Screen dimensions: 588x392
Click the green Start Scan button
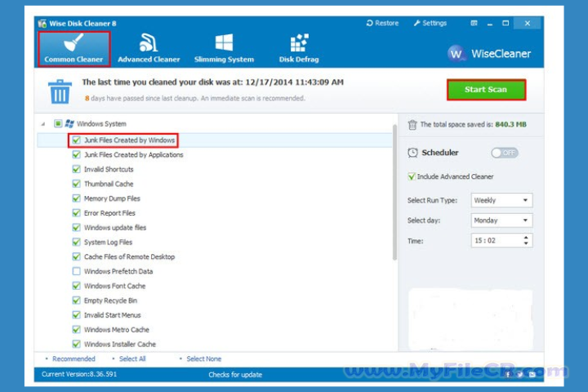click(x=486, y=90)
